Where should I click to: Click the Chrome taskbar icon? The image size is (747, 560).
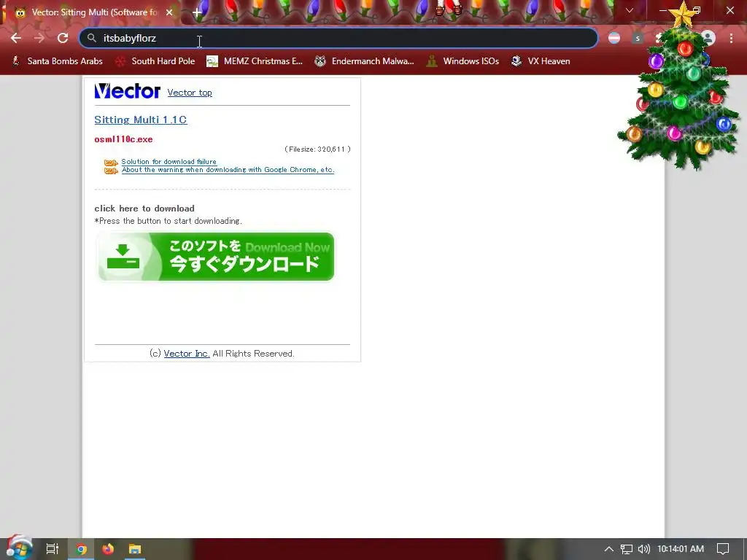[82, 549]
